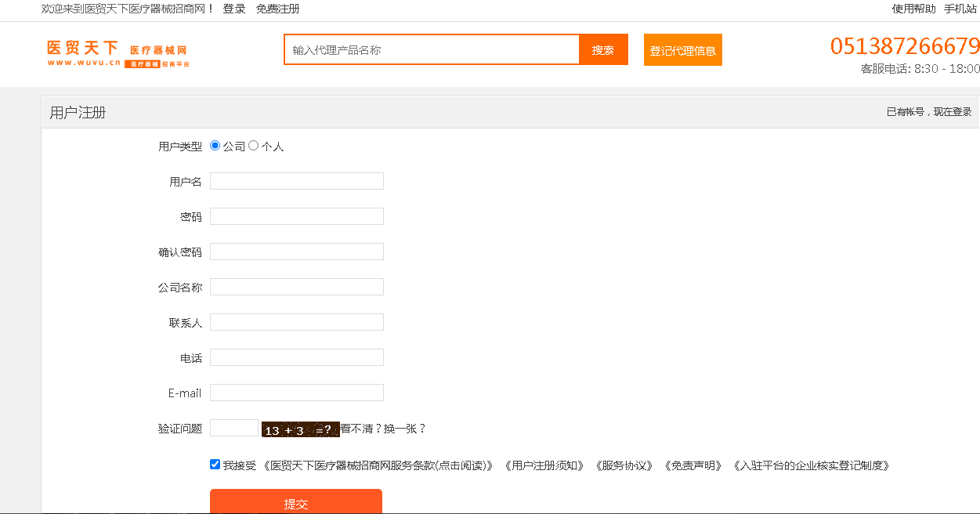Screen dimensions: 980x514
Task: Open 手机站 in the top menu
Action: [x=960, y=9]
